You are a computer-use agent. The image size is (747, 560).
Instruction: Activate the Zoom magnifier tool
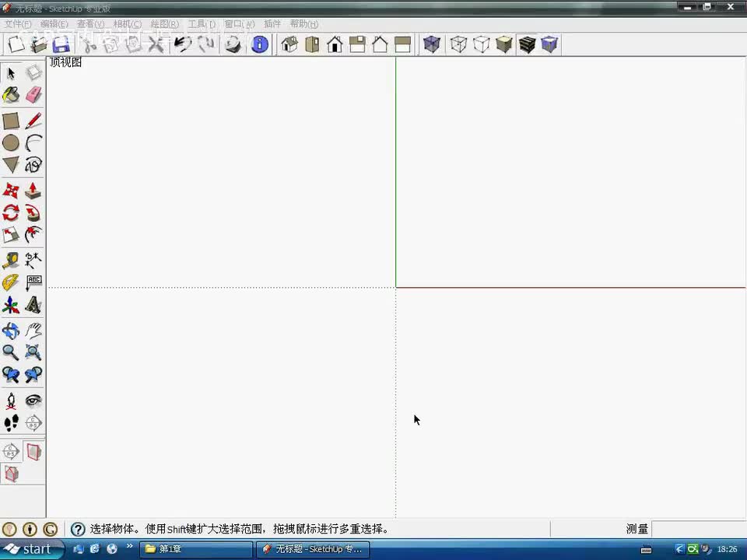point(11,352)
